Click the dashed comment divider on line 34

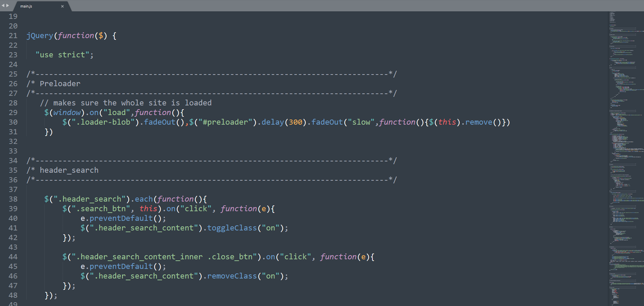click(x=212, y=161)
